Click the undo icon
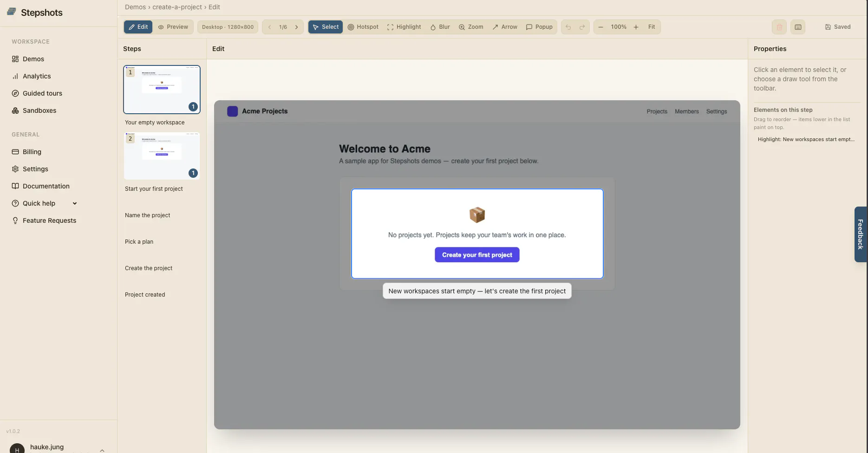 coord(568,27)
